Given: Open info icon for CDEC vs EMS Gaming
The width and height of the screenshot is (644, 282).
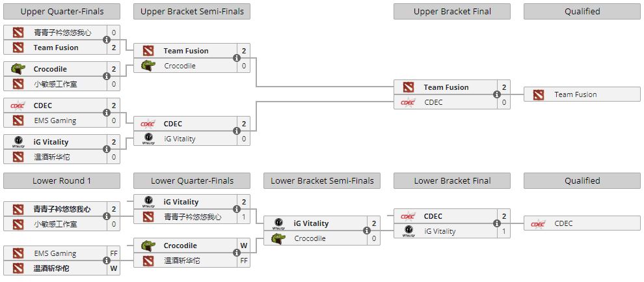Looking at the screenshot, I should (107, 113).
